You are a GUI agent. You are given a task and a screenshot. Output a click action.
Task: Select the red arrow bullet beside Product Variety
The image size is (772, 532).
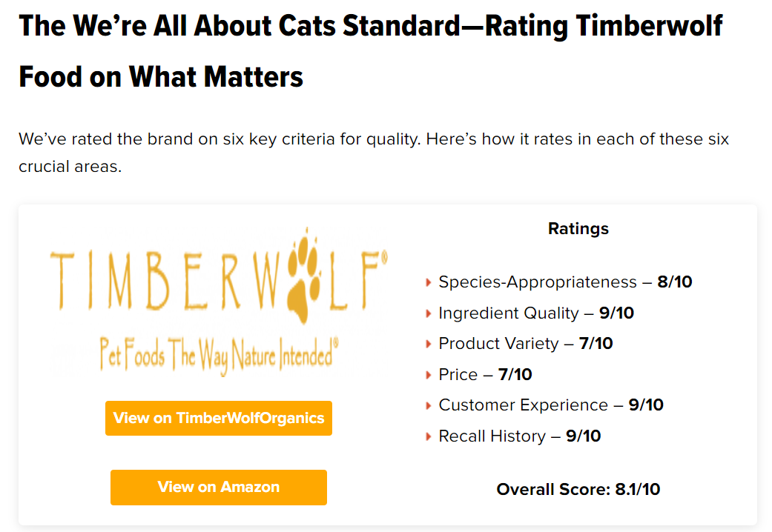point(429,344)
